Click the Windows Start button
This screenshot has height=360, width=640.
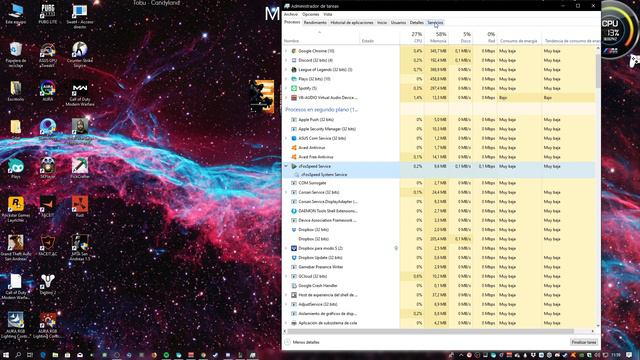(6, 355)
